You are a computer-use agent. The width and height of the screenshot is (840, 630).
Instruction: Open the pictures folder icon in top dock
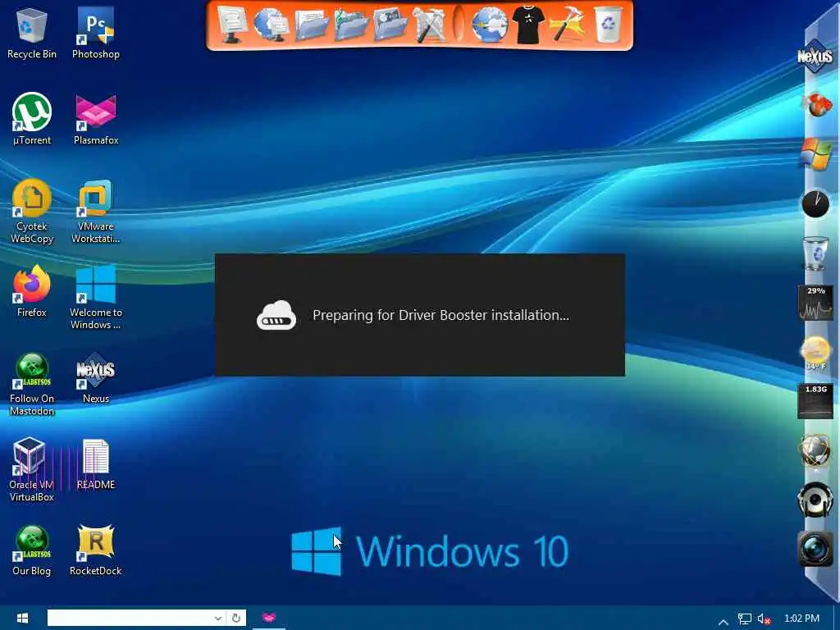pyautogui.click(x=390, y=25)
